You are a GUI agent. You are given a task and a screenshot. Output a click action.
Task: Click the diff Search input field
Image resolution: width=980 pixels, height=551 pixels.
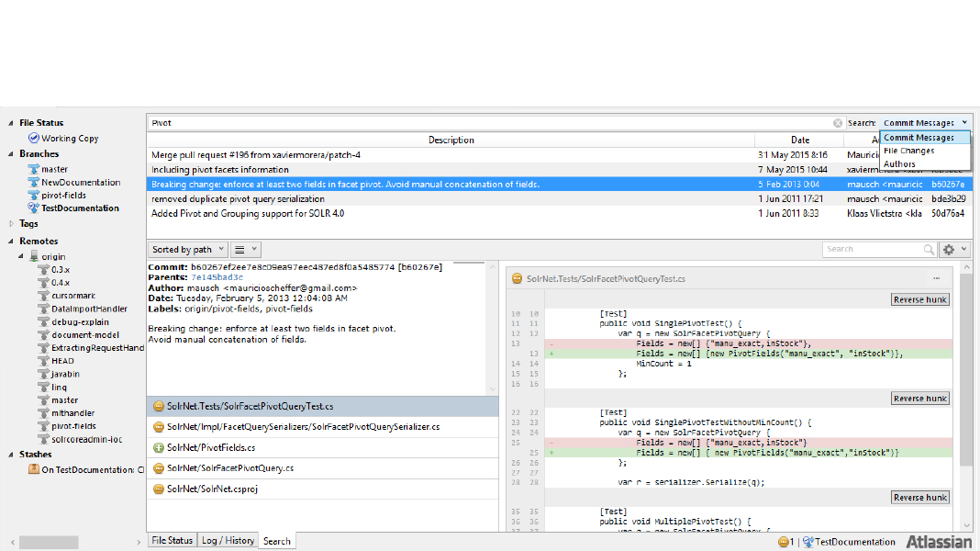pos(878,250)
